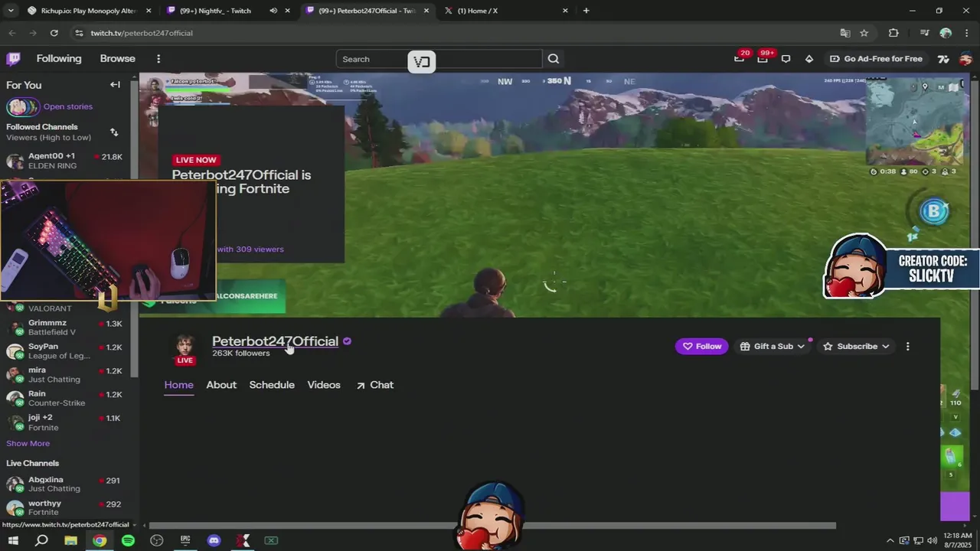Screen dimensions: 980x551
Task: Open Epic Games Launcher from taskbar
Action: (185, 540)
